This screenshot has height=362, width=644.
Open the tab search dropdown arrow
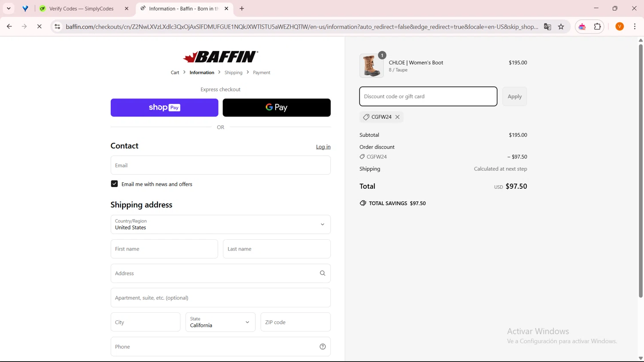(x=9, y=9)
